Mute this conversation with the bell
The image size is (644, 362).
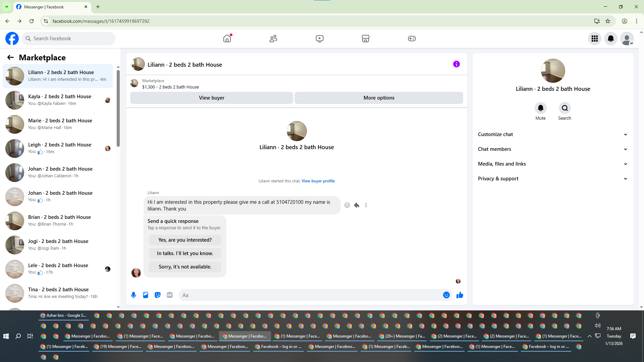point(540,108)
